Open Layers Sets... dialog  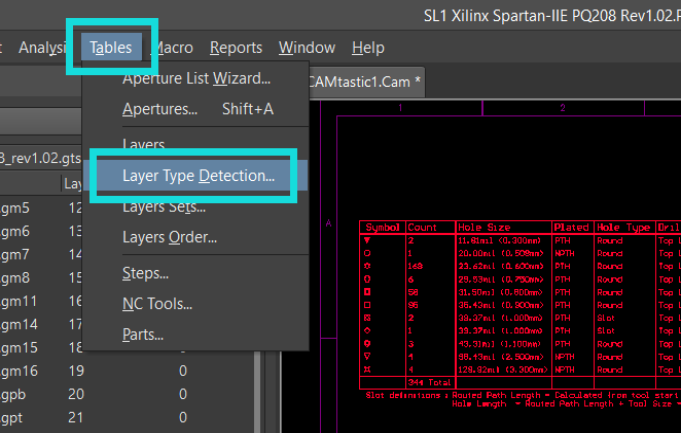(x=163, y=207)
